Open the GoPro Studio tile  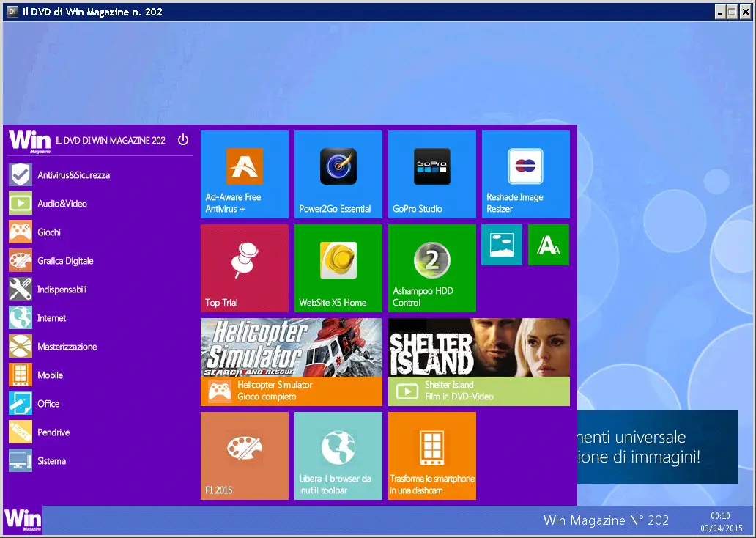pos(432,174)
